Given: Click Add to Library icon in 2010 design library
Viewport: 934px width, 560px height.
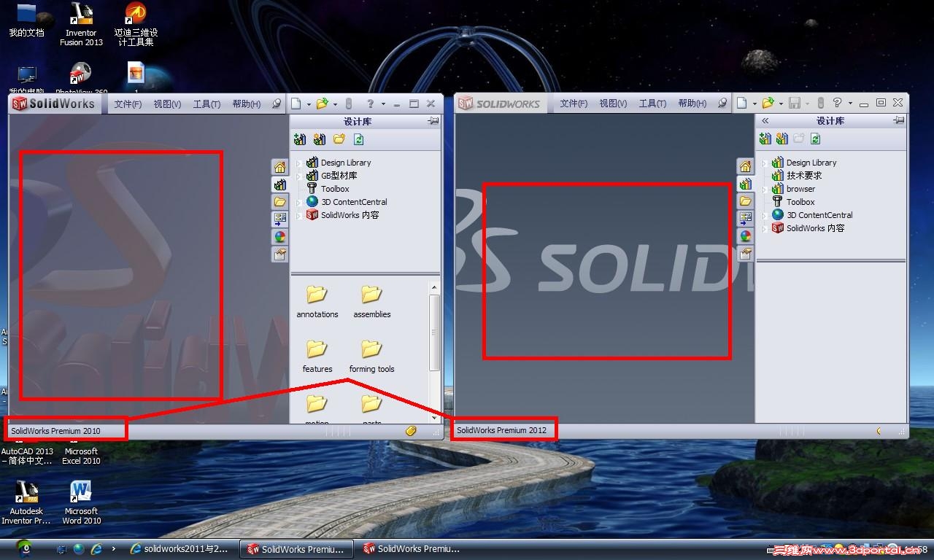Looking at the screenshot, I should 300,139.
